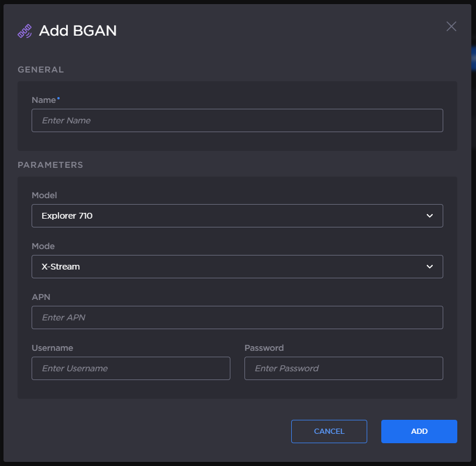Focus the Enter Name text field
The image size is (476, 466).
point(237,120)
